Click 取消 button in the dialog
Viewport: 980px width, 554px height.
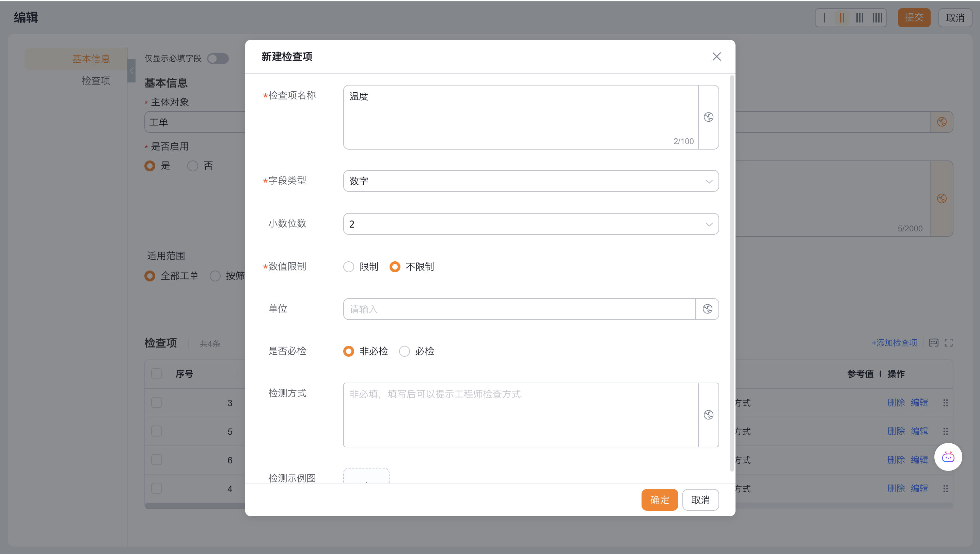700,499
